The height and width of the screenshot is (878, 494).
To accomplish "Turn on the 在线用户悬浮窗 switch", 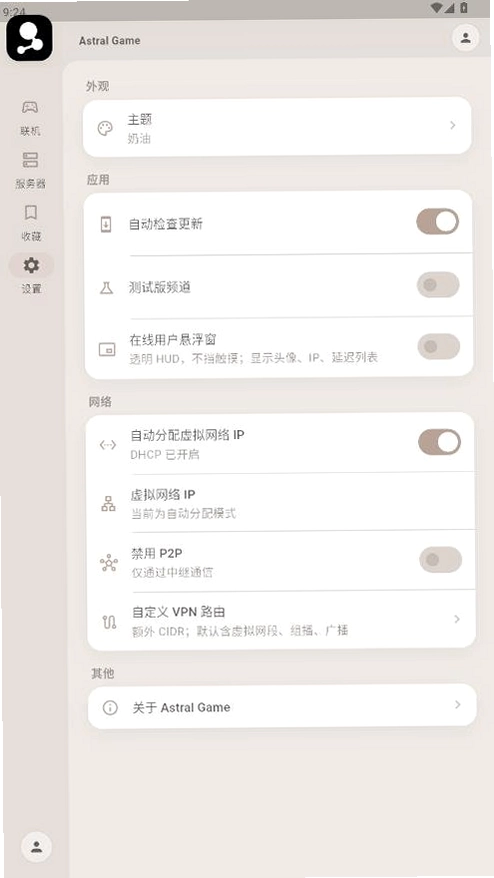I will click(439, 347).
